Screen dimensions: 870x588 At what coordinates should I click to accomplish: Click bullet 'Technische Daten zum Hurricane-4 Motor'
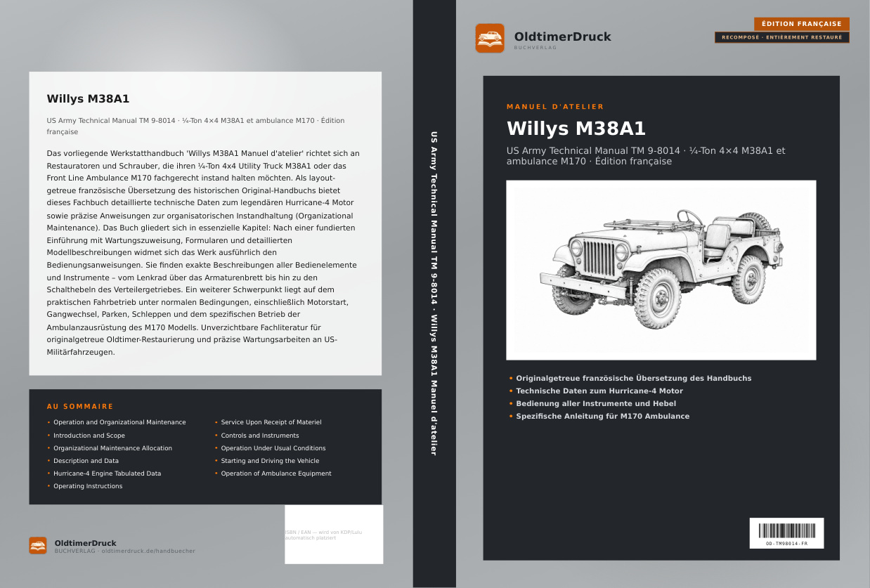click(x=599, y=391)
